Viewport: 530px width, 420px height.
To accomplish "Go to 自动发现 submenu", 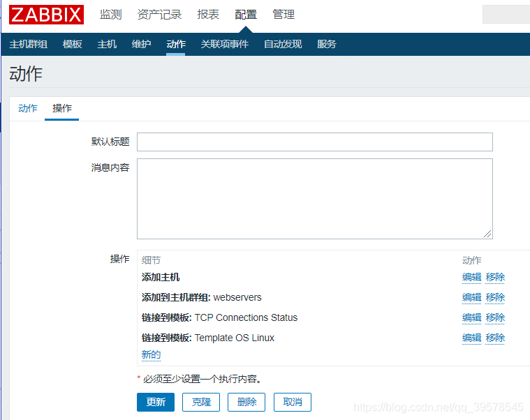I will (x=283, y=44).
